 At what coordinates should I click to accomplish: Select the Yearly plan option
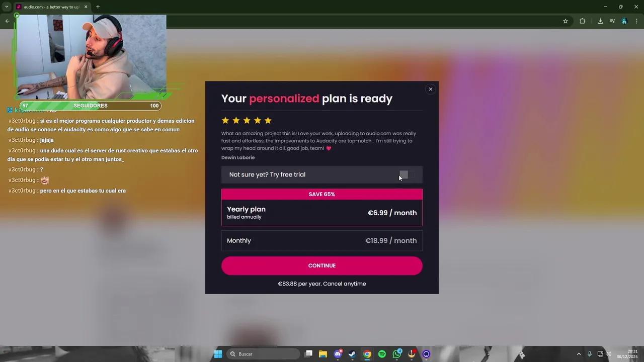(322, 213)
